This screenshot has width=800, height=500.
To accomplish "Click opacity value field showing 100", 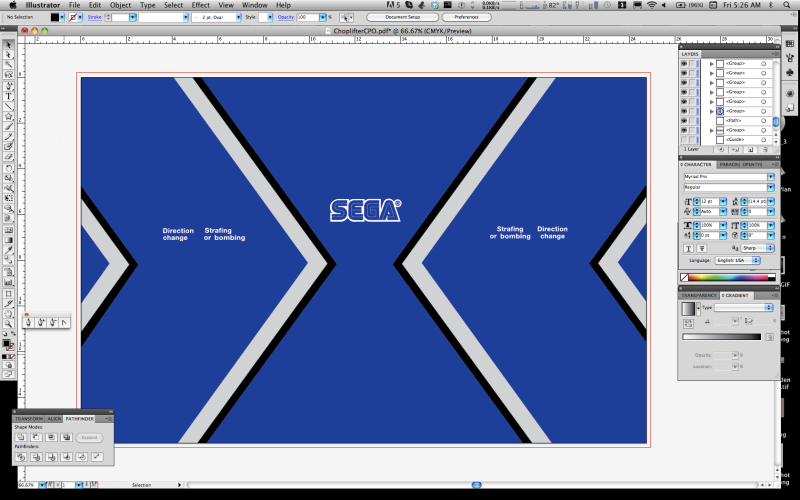I will coord(308,17).
